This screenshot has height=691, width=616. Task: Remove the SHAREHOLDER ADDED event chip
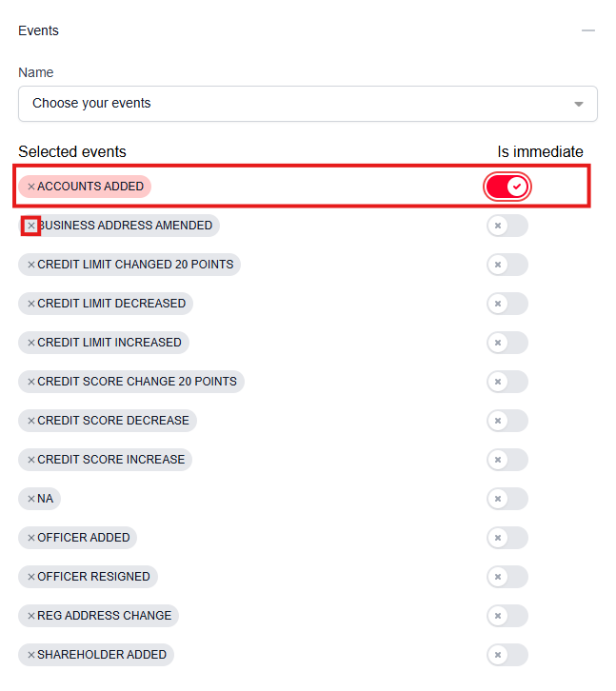pos(30,655)
